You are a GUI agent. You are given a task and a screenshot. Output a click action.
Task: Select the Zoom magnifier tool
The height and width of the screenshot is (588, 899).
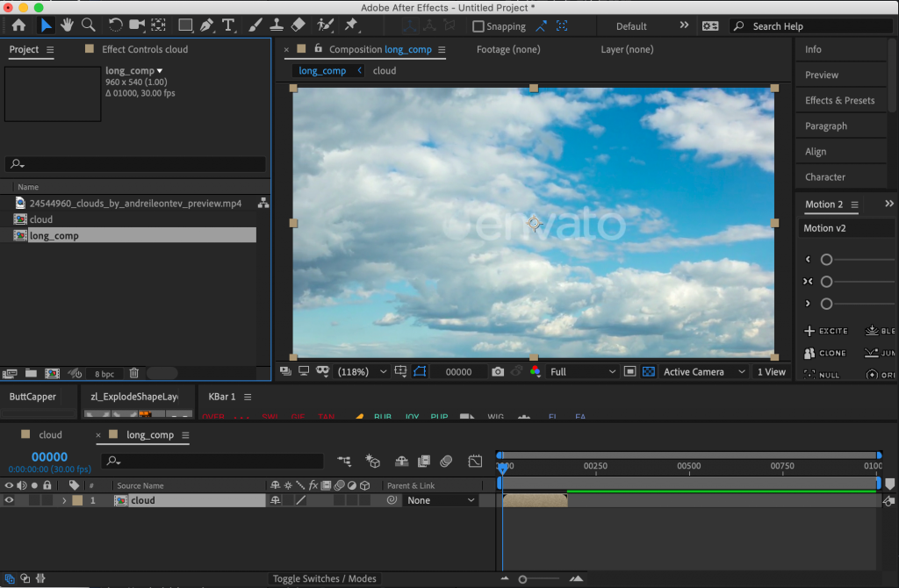pyautogui.click(x=89, y=25)
